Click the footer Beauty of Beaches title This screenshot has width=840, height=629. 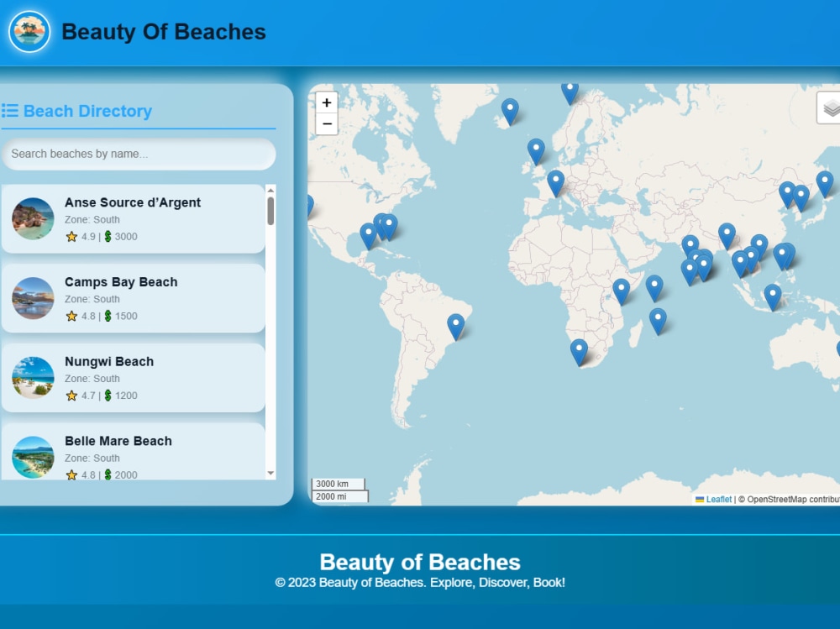420,562
